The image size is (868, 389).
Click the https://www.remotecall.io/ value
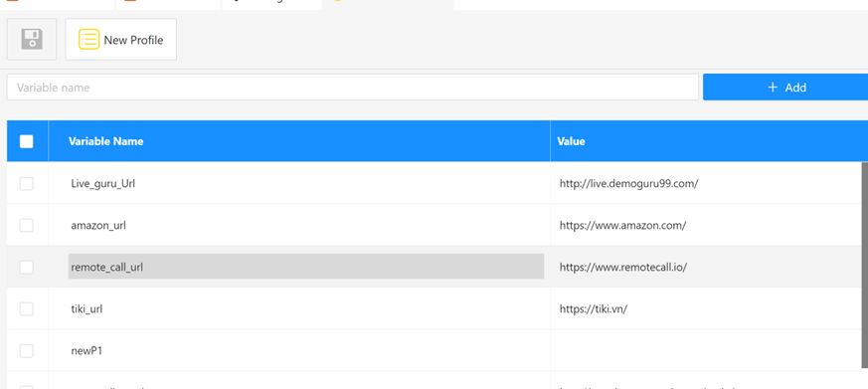(623, 267)
